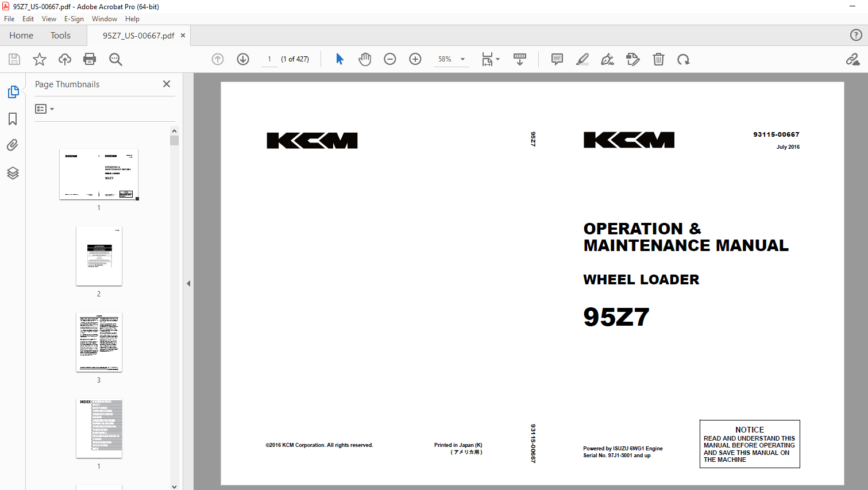Click the upload to cloud icon
The height and width of the screenshot is (490, 868).
(65, 59)
